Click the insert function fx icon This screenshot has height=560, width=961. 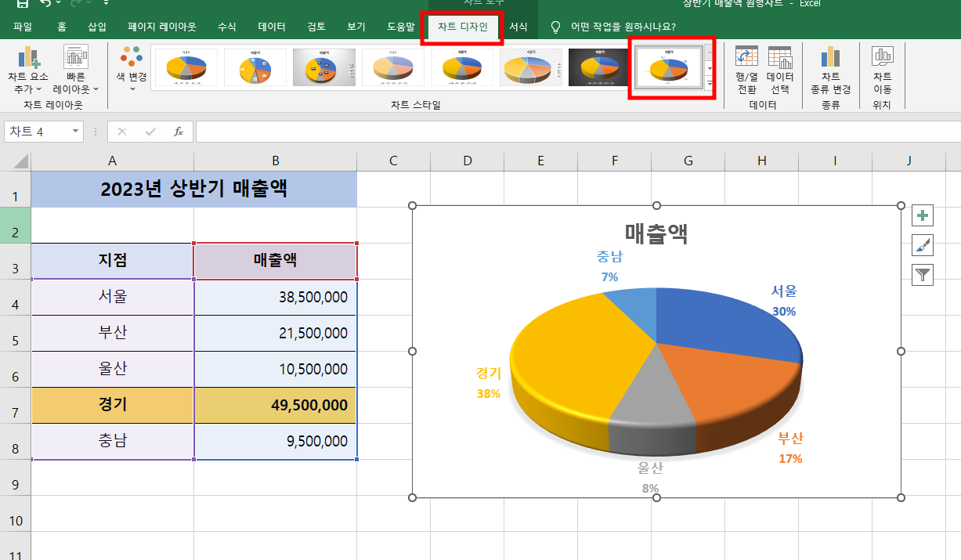(179, 132)
